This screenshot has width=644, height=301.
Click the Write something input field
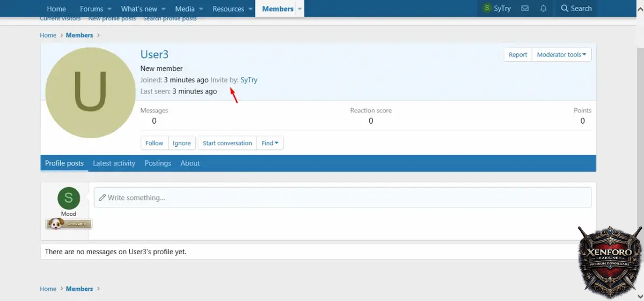(x=342, y=198)
